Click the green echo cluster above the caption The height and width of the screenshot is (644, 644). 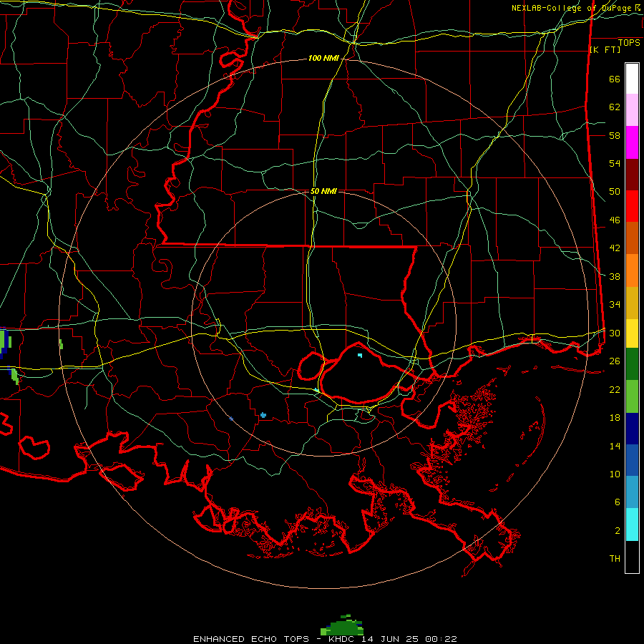(342, 625)
